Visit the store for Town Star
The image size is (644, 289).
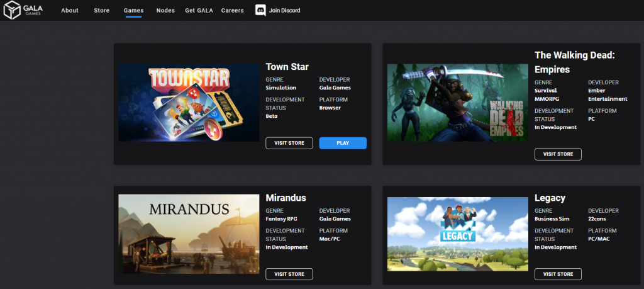(289, 143)
